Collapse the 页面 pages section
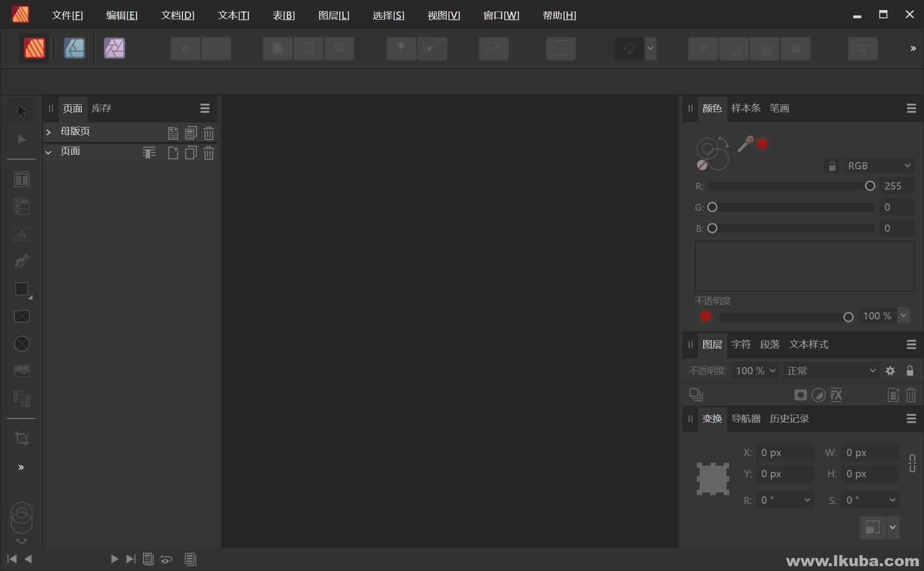Screen dimensions: 924x571 tap(48, 152)
